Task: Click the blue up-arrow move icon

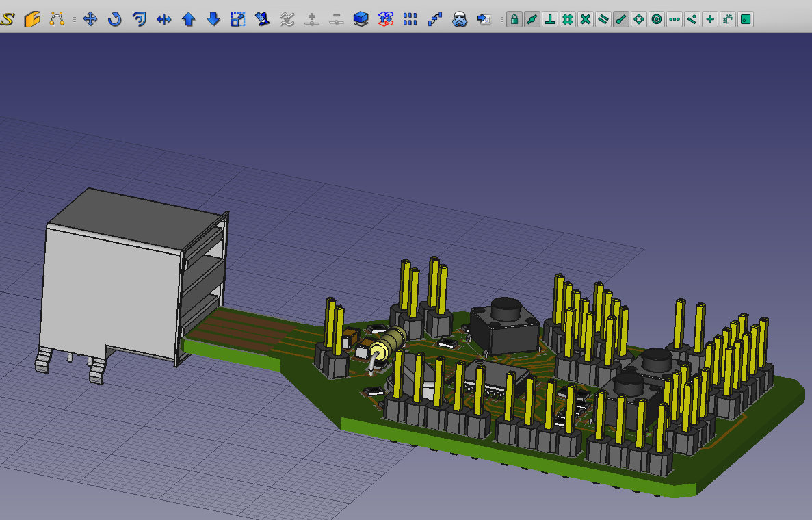Action: click(x=189, y=19)
